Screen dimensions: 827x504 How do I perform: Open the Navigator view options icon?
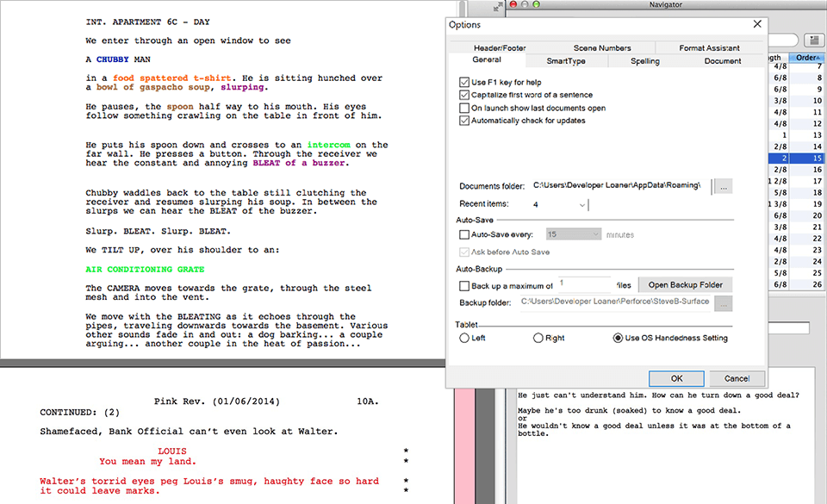point(813,40)
